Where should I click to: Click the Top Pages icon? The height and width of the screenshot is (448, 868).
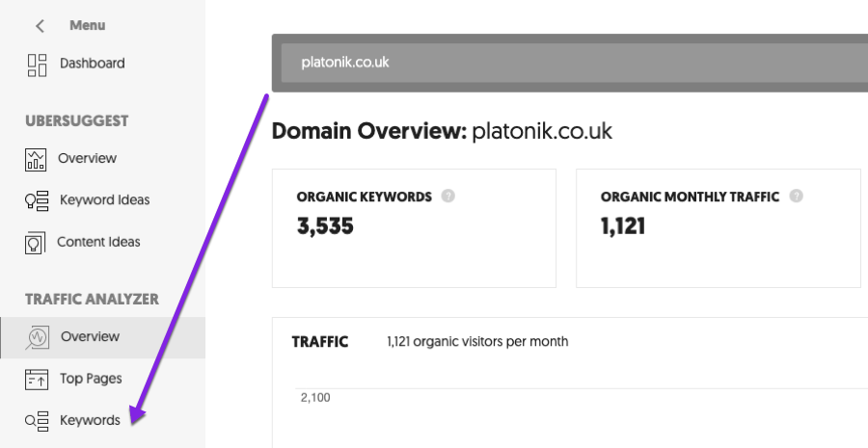pyautogui.click(x=37, y=379)
